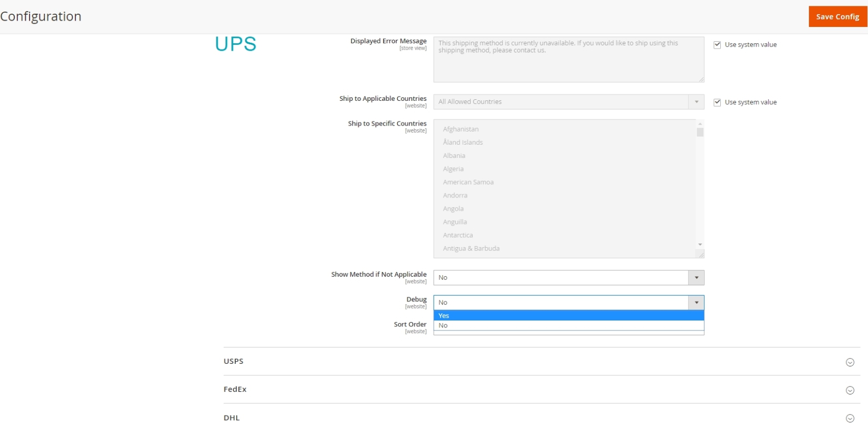The width and height of the screenshot is (868, 424).
Task: Select Afghanistan in the specific countries list
Action: point(461,129)
